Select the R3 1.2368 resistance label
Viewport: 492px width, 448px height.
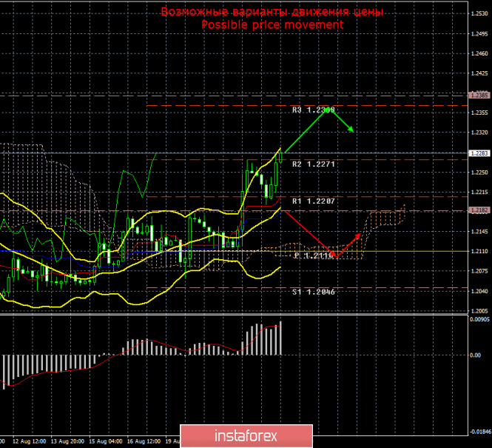point(314,110)
